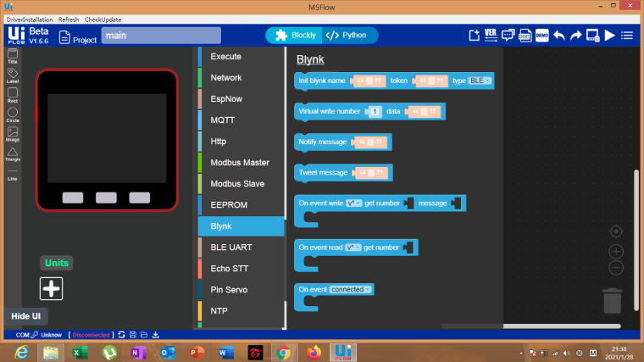Switch to Python code mode
The image size is (644, 362).
point(346,36)
